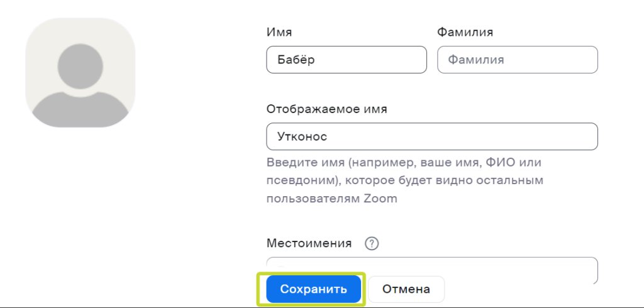Place cursor on the Утконос text
The height and width of the screenshot is (308, 644).
point(303,136)
